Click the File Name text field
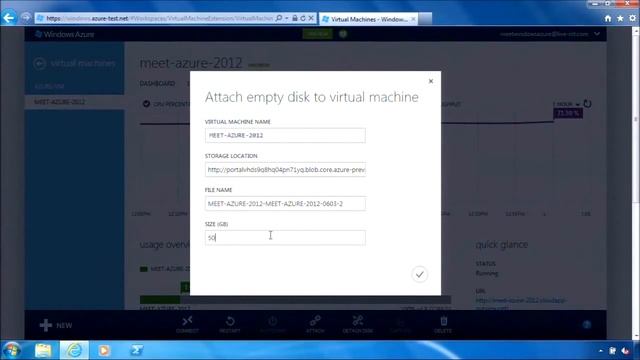 [x=285, y=203]
